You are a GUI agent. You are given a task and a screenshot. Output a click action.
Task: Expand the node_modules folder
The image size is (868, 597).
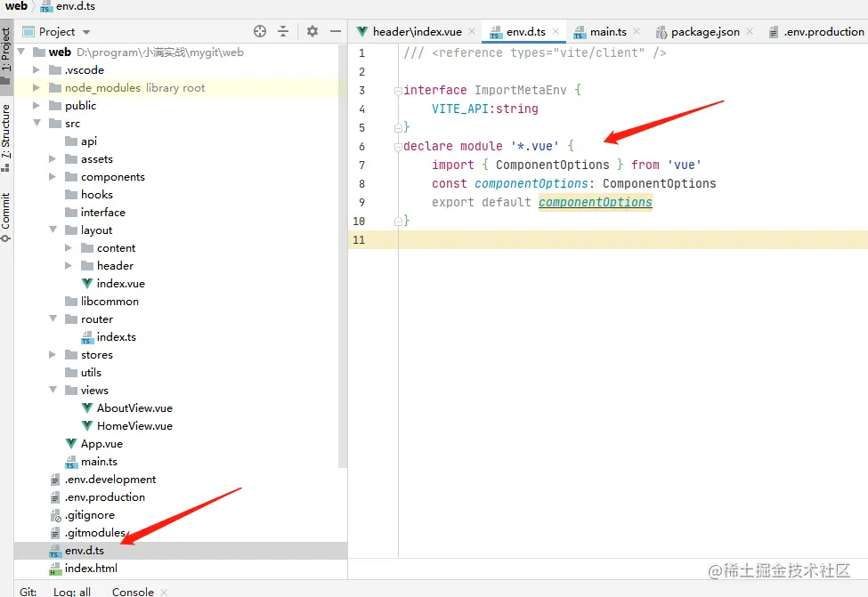click(37, 87)
